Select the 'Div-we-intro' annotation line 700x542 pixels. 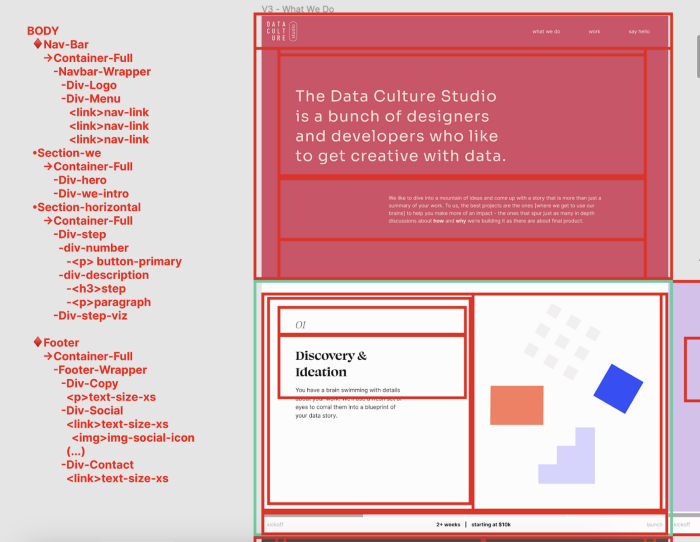point(91,194)
